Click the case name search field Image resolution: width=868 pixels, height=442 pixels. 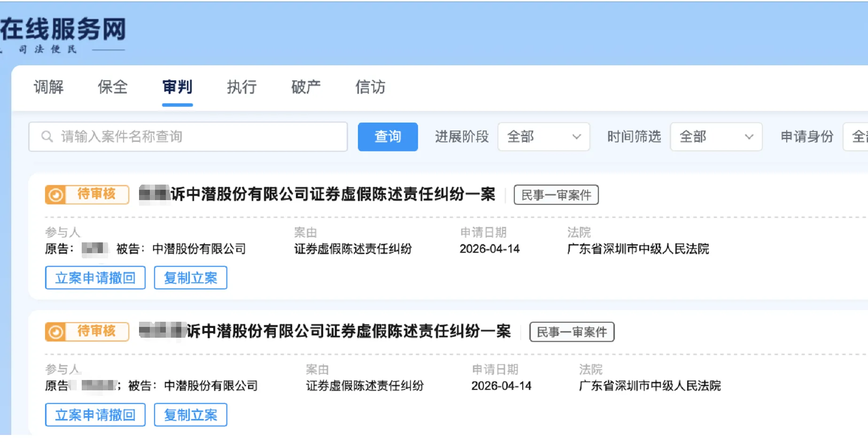pos(188,137)
